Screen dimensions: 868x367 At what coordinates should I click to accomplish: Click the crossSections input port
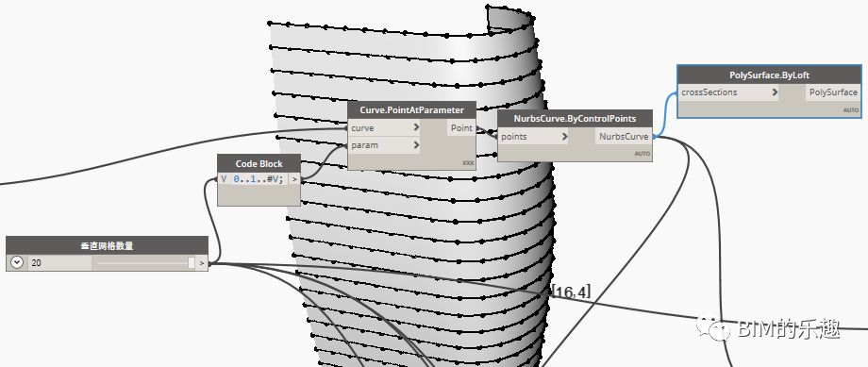[x=728, y=92]
